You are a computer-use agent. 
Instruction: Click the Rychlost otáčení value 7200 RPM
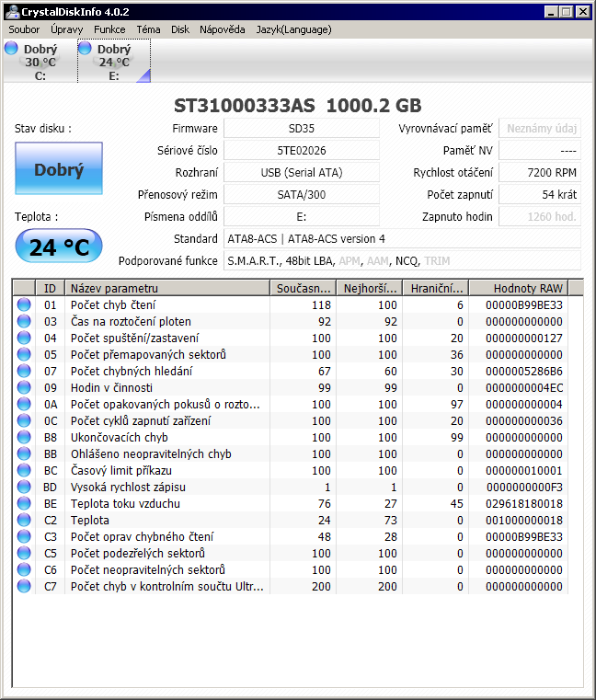point(540,172)
